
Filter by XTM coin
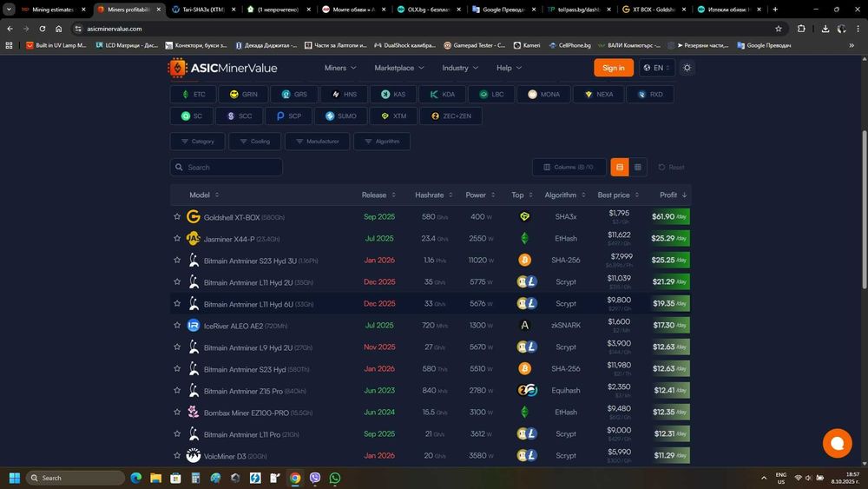(x=393, y=116)
